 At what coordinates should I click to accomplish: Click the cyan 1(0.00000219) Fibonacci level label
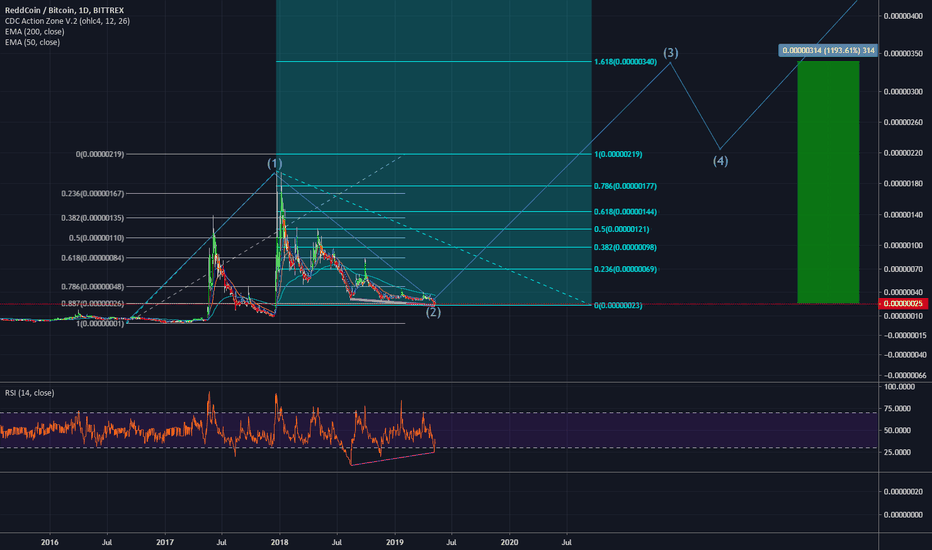coord(618,154)
